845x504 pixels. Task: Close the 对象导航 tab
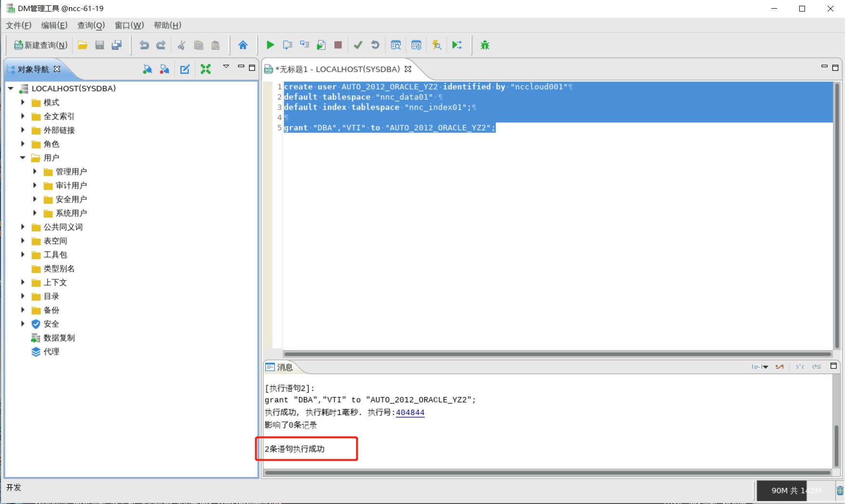[x=57, y=69]
